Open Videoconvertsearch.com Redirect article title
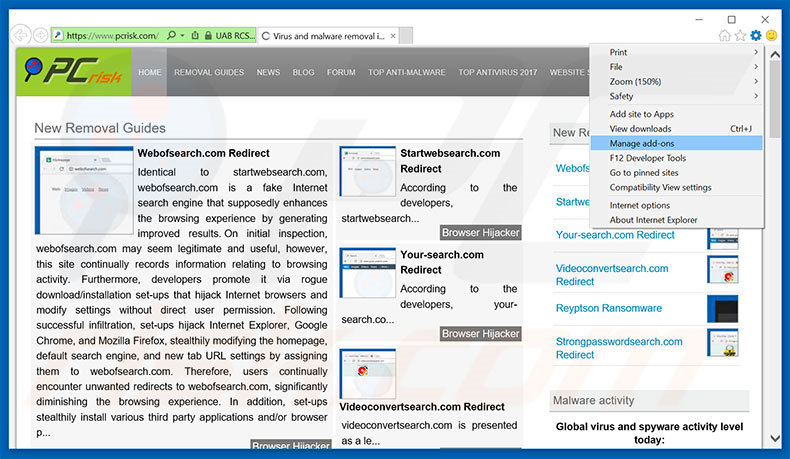 pos(422,407)
